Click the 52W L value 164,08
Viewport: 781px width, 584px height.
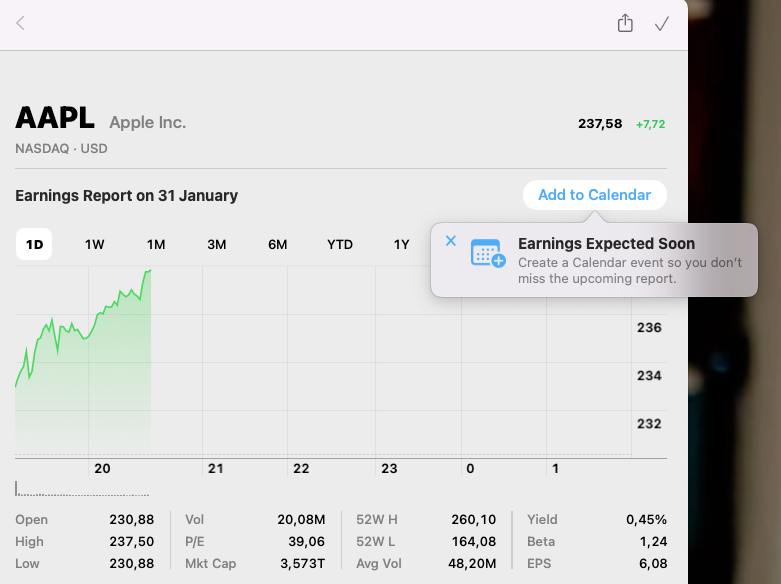pyautogui.click(x=474, y=541)
